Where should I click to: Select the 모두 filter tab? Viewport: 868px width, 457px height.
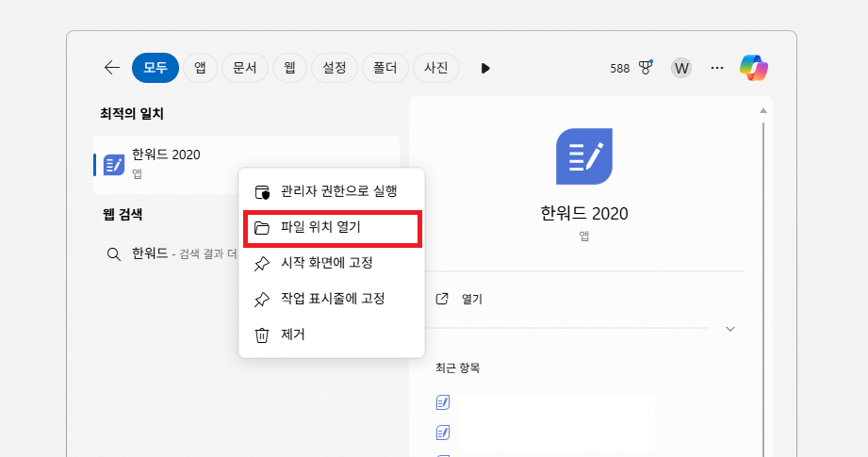(x=155, y=68)
